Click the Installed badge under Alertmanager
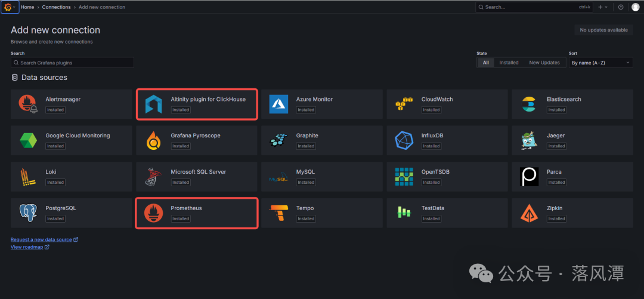The height and width of the screenshot is (299, 644). click(55, 110)
